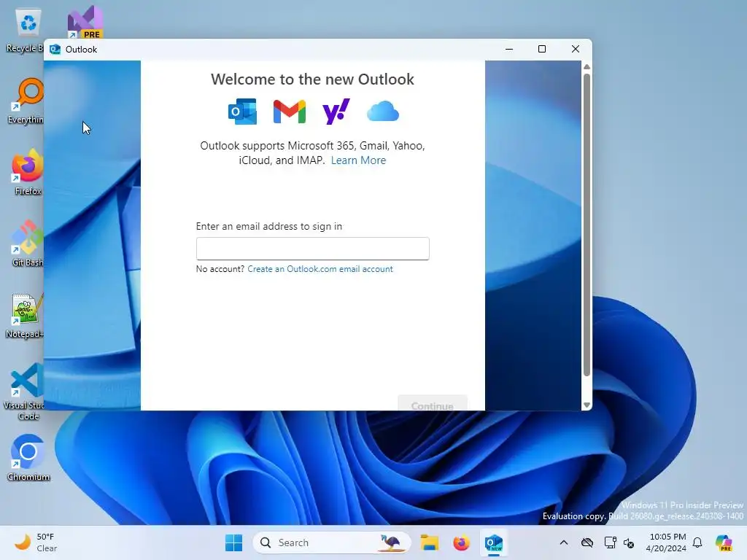This screenshot has width=747, height=560.
Task: Open the Copilot preview taskbar icon
Action: (724, 542)
